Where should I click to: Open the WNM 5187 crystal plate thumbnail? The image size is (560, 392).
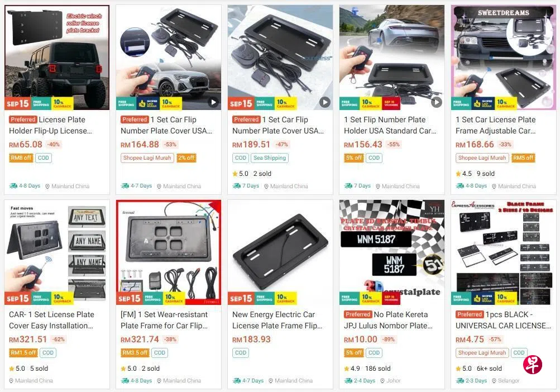pos(392,252)
